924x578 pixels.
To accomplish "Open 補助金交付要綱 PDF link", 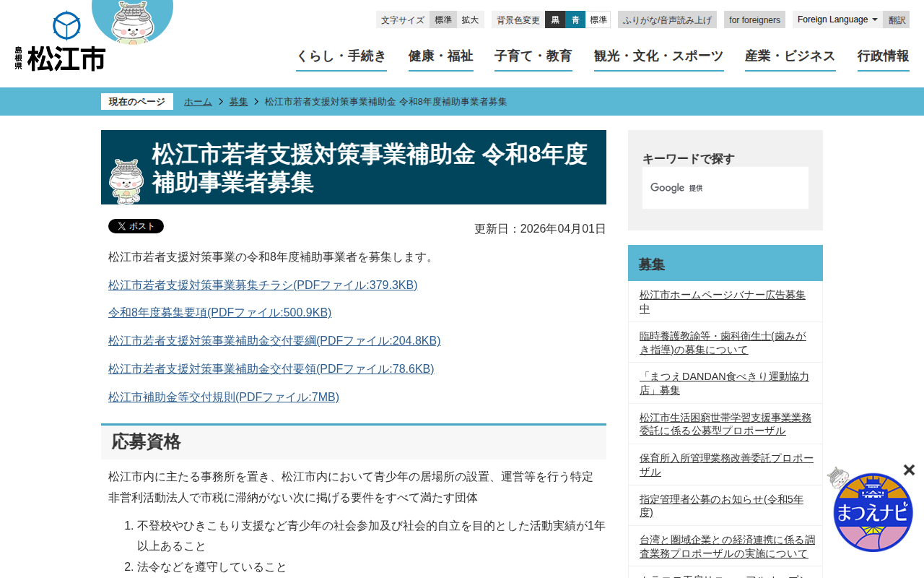I will (274, 341).
